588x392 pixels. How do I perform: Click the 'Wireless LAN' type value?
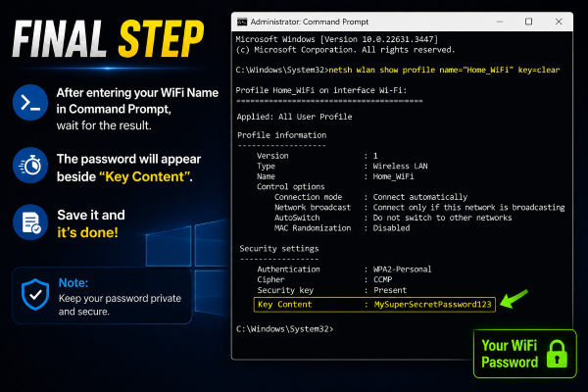pos(401,166)
